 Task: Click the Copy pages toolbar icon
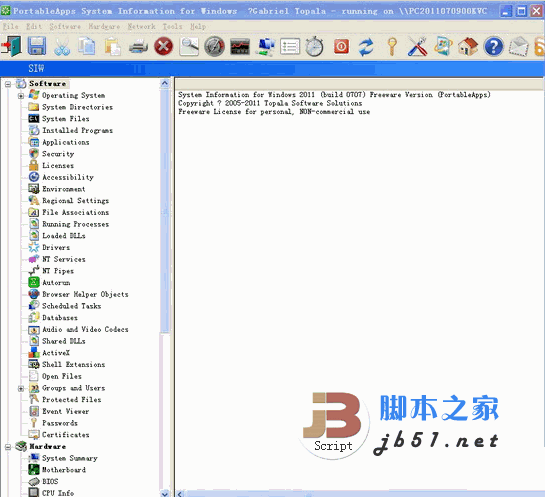[x=87, y=46]
